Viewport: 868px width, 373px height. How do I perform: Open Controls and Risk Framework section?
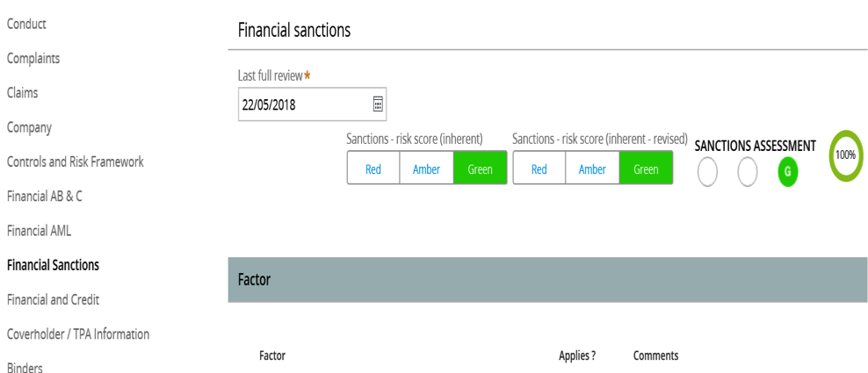(76, 161)
